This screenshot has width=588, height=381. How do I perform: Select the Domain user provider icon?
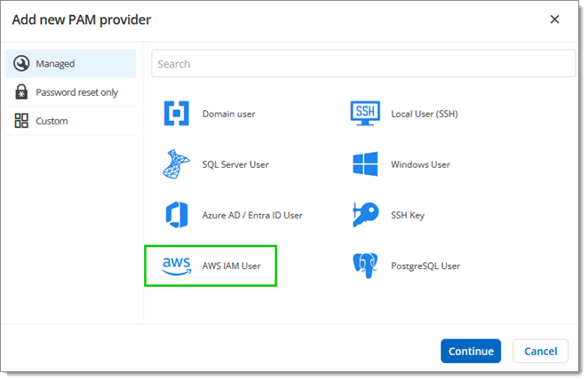[177, 114]
